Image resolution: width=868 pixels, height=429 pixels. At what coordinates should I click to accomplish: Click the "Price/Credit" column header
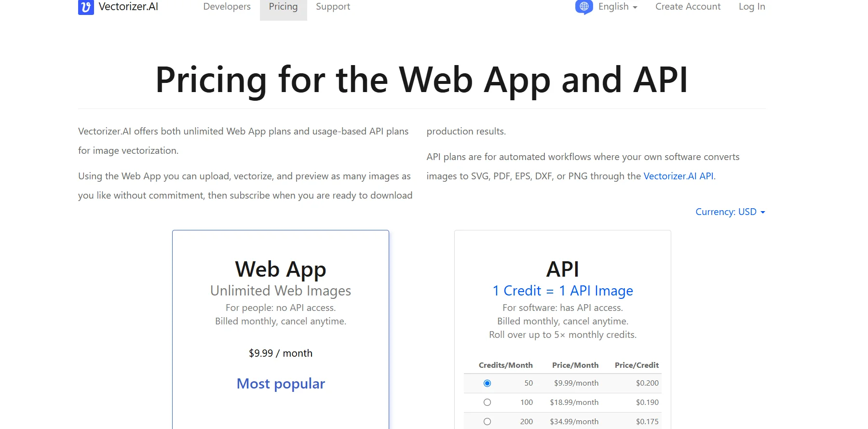coord(637,365)
